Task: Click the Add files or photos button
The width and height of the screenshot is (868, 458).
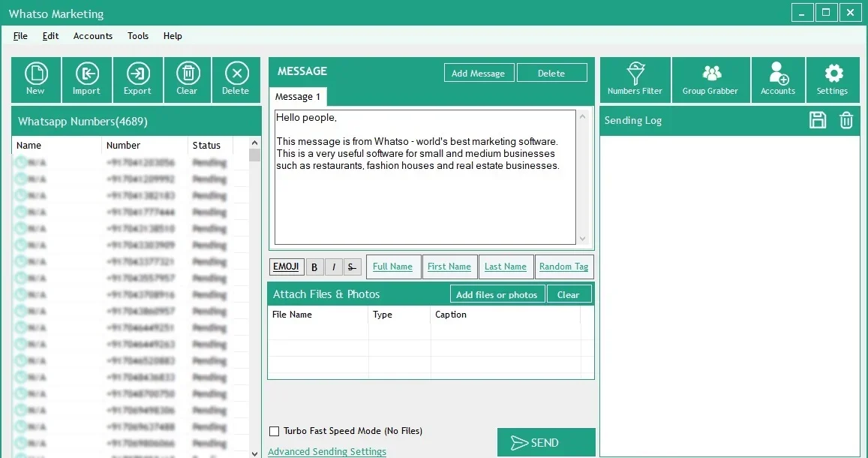Action: (497, 294)
